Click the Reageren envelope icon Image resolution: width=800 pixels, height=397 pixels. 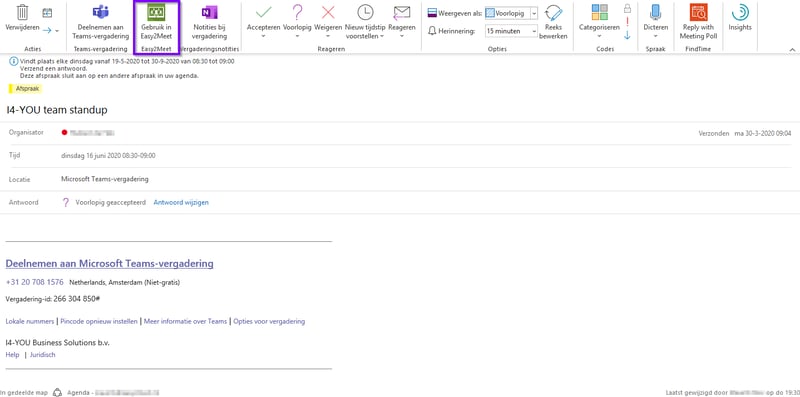pyautogui.click(x=402, y=12)
